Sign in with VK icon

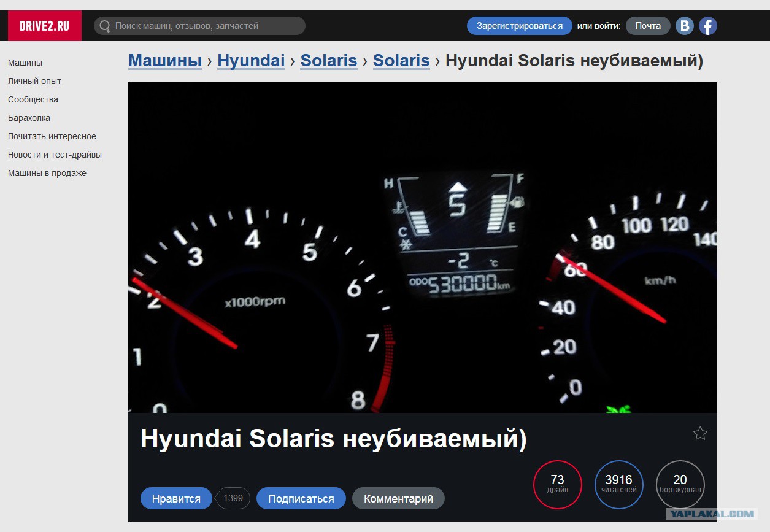pyautogui.click(x=685, y=26)
